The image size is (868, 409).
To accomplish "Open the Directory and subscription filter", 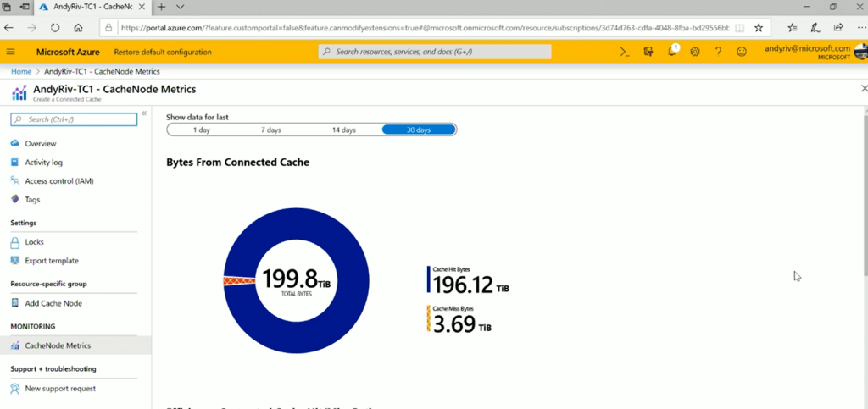I will coord(648,52).
